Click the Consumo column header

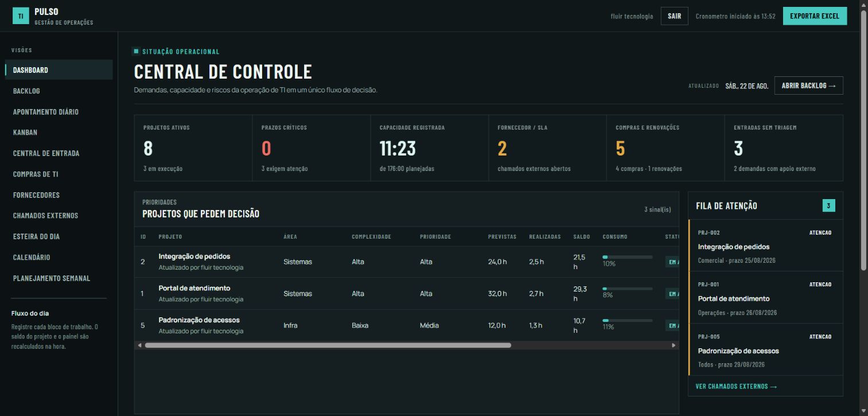coord(615,237)
